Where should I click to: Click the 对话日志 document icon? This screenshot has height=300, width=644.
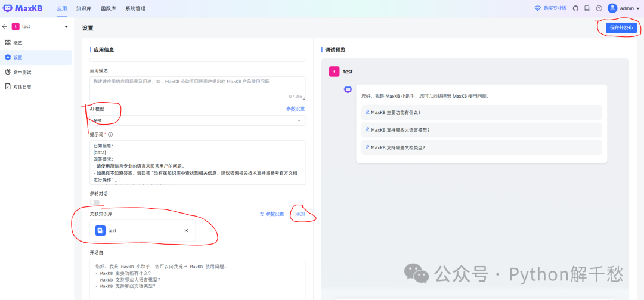point(7,86)
